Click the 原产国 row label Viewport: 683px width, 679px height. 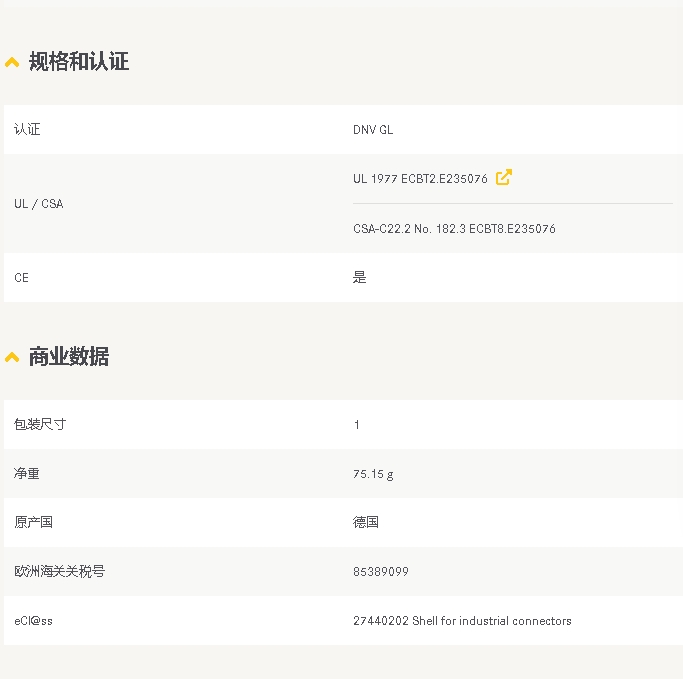33,523
